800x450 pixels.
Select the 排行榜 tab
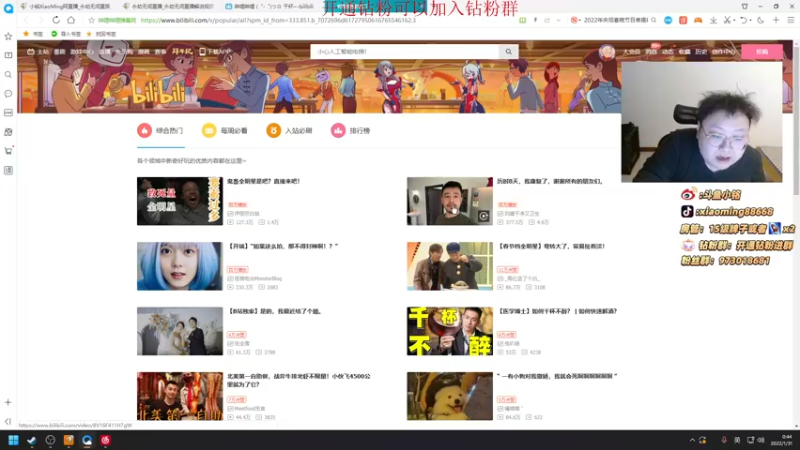351,131
